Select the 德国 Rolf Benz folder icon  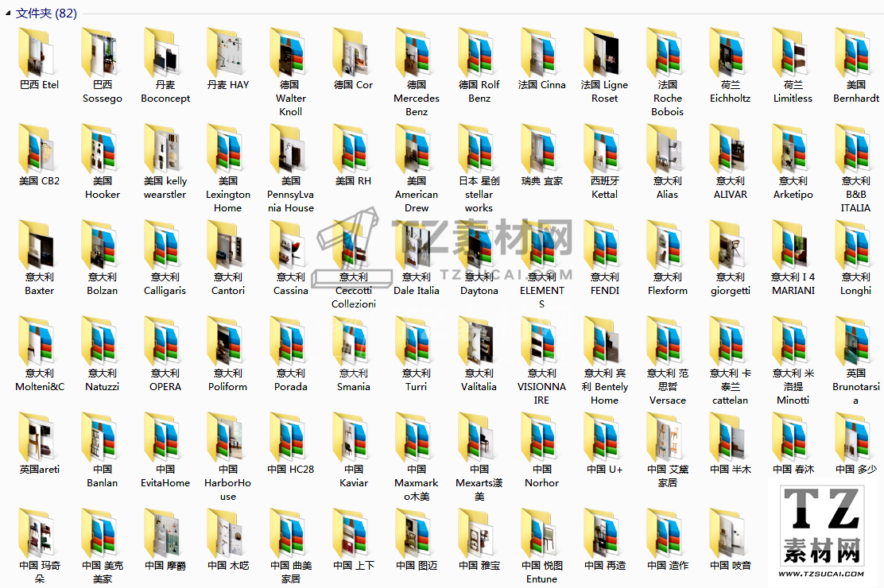tap(478, 52)
